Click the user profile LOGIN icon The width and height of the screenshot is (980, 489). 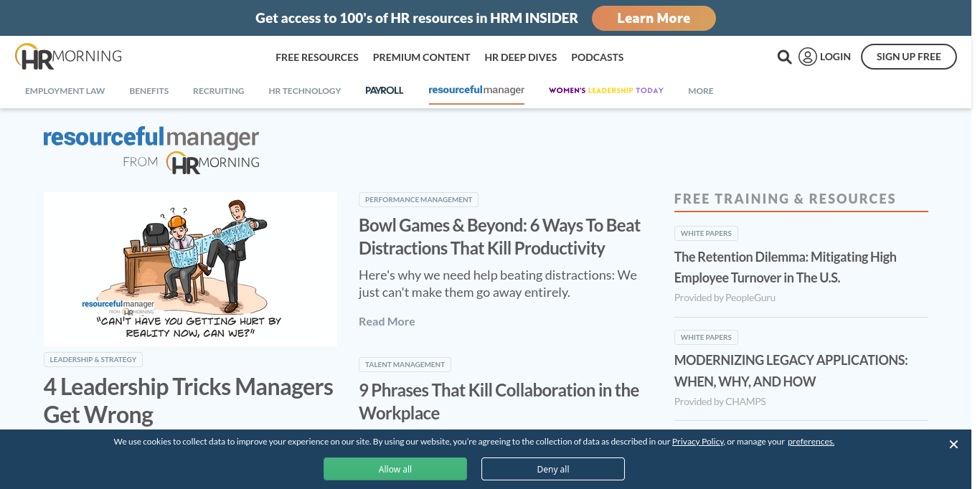[x=808, y=57]
